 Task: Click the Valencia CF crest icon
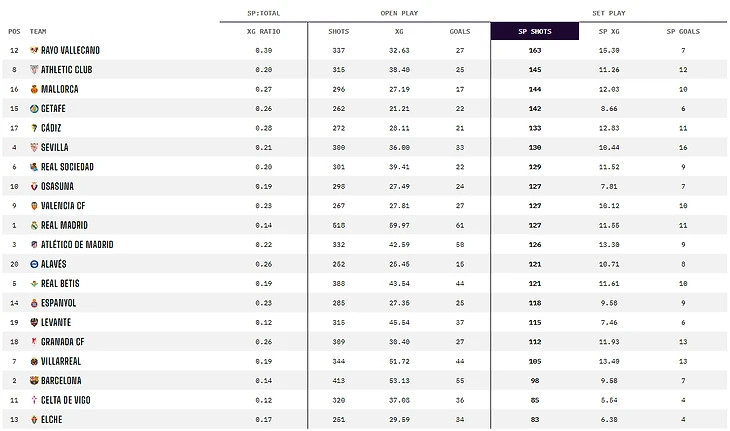pos(34,205)
